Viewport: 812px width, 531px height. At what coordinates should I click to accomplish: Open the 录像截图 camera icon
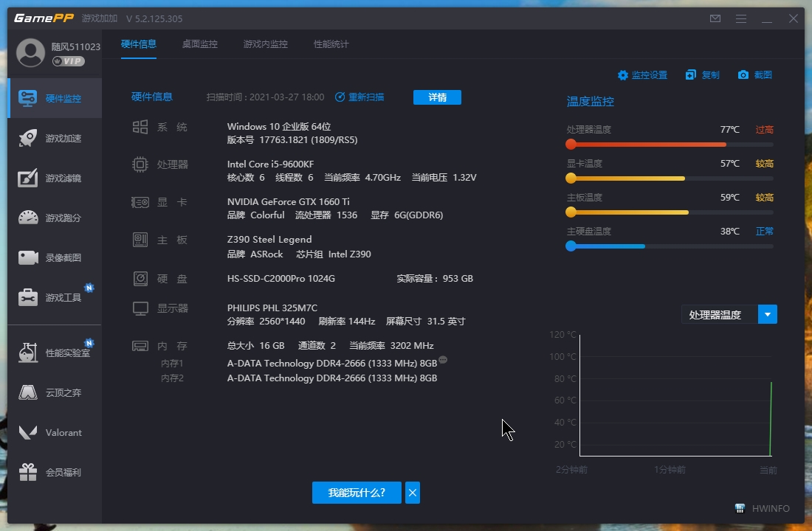point(28,257)
